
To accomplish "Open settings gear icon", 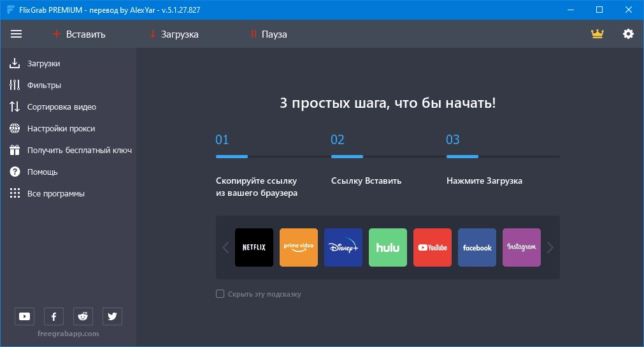I will [x=628, y=34].
